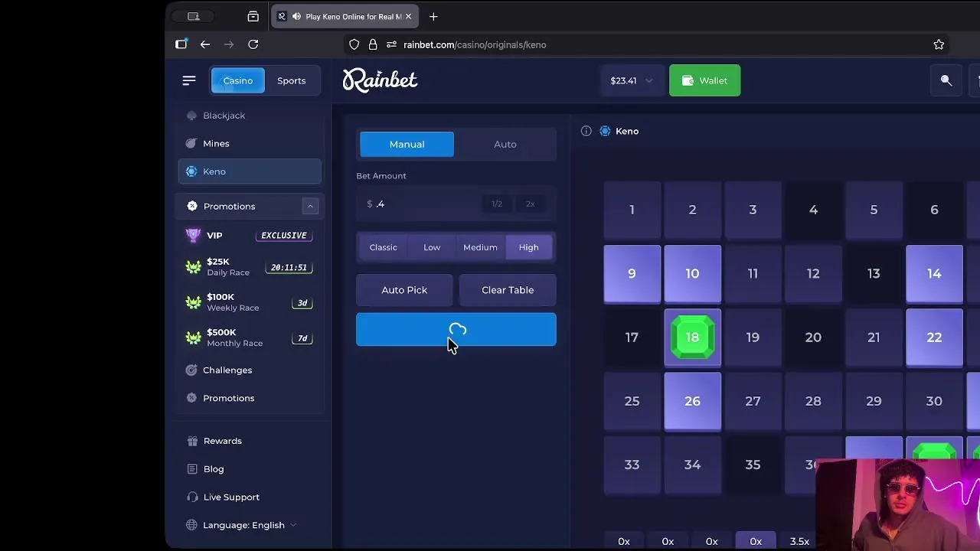Bookmark page with star icon

click(939, 44)
